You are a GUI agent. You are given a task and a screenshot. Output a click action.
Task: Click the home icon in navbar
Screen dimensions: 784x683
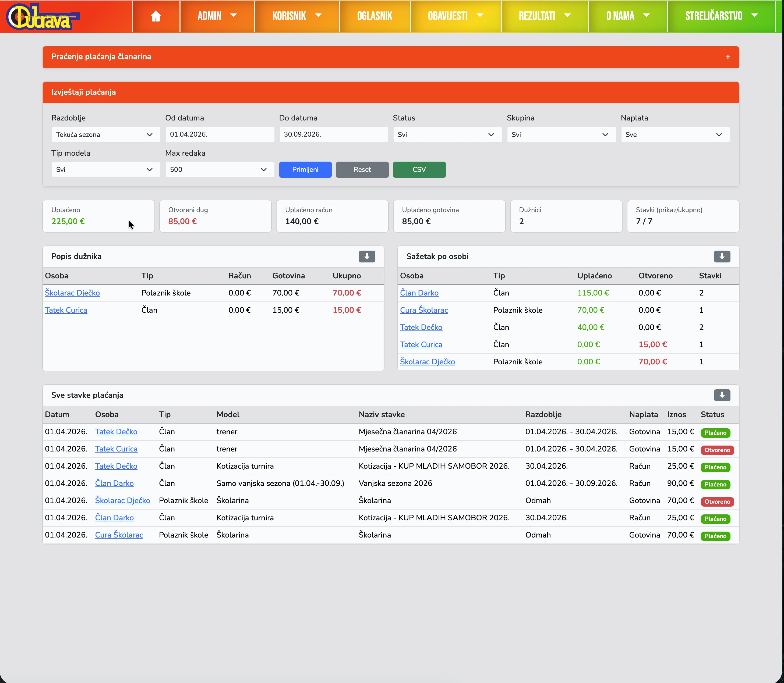[156, 16]
